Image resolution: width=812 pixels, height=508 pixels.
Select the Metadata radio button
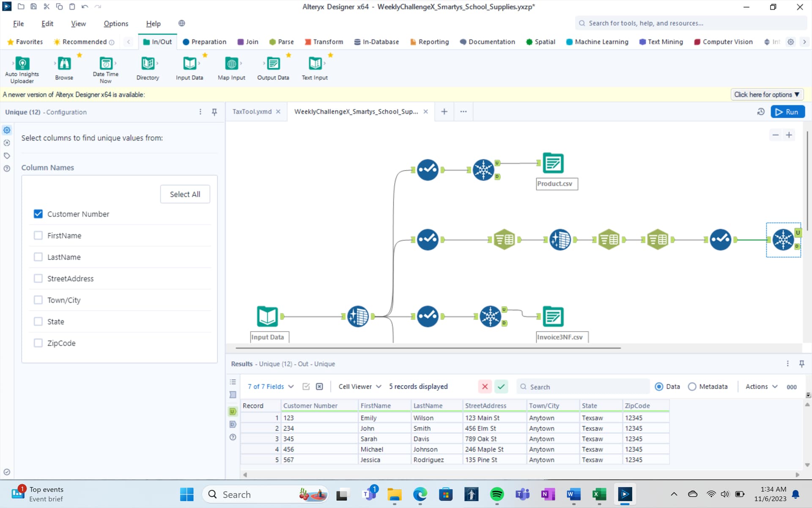click(x=692, y=387)
